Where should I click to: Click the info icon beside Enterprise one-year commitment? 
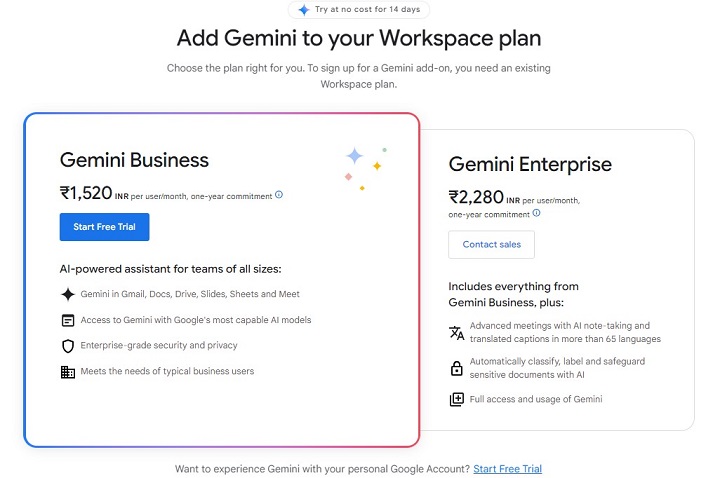pyautogui.click(x=537, y=213)
